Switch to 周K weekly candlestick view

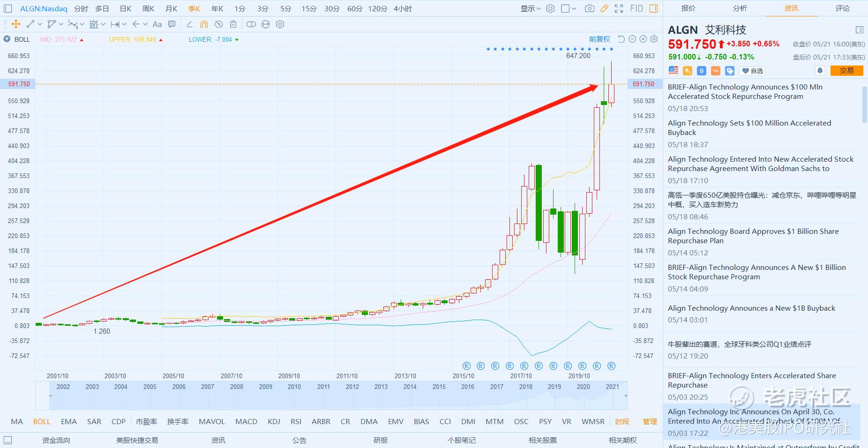pyautogui.click(x=148, y=8)
